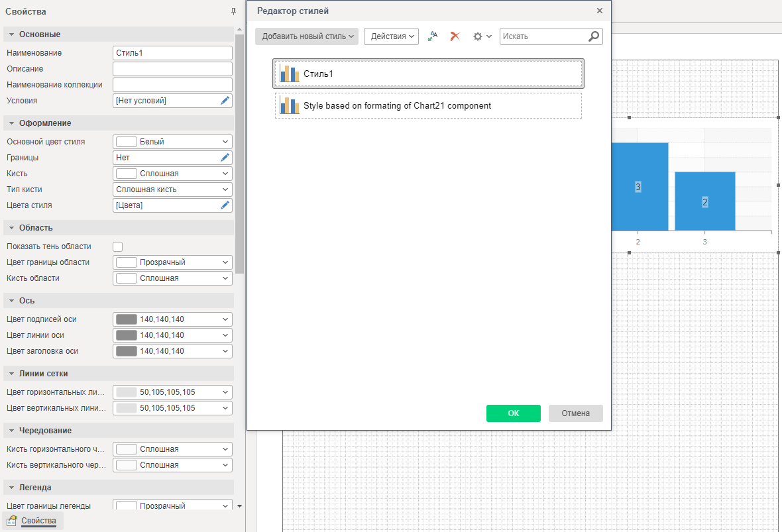This screenshot has height=532, width=782.
Task: Open the Действия dropdown menu
Action: pyautogui.click(x=391, y=36)
